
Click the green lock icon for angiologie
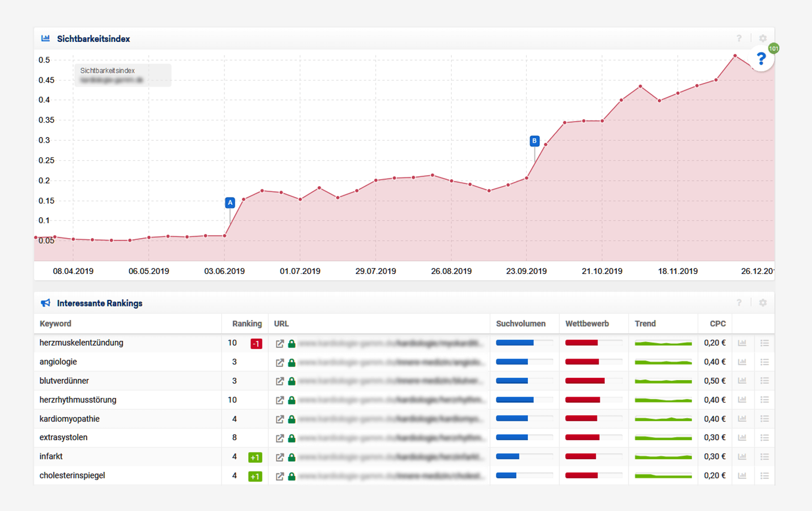[x=291, y=362]
